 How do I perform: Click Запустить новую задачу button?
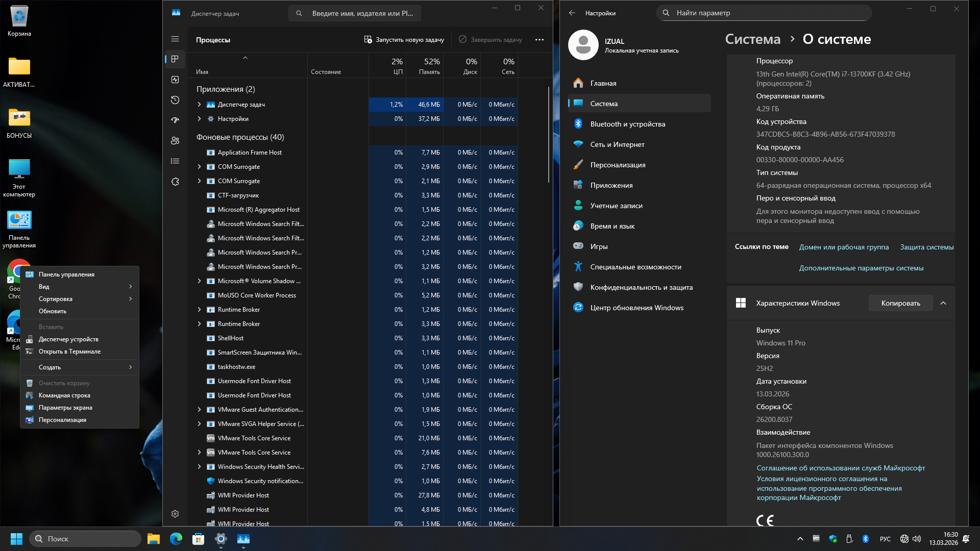pos(404,40)
